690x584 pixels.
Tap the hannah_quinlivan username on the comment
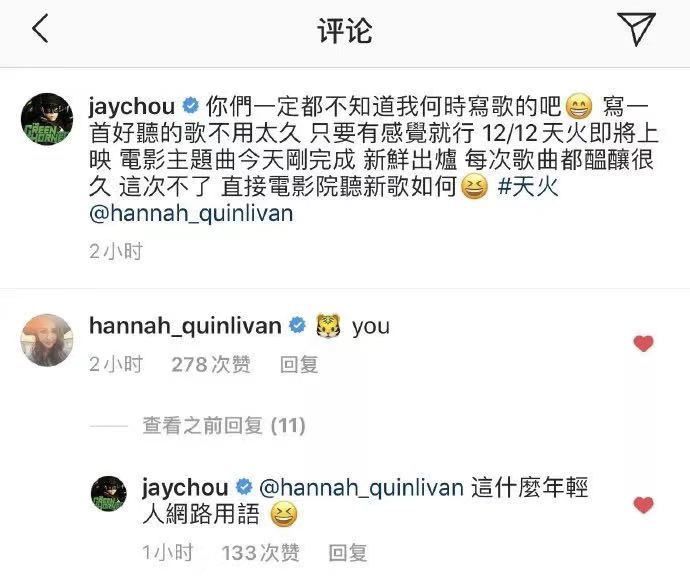pyautogui.click(x=185, y=326)
